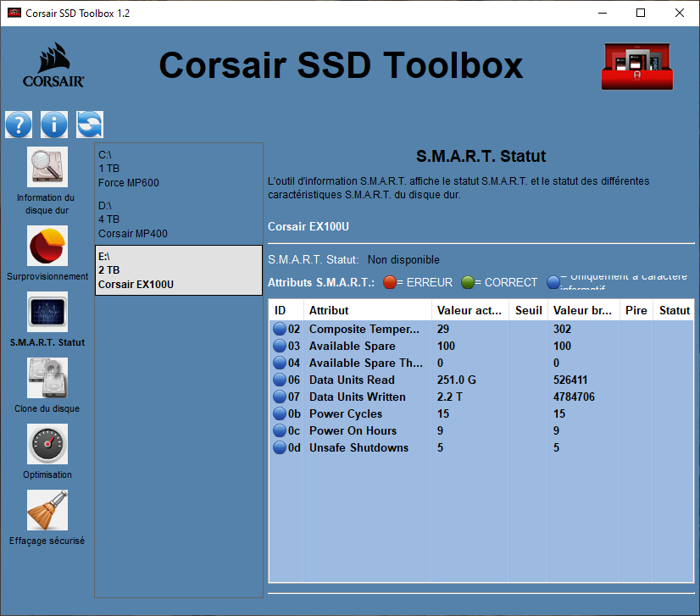Viewport: 700px width, 616px height.
Task: Click the S.M.A.R.T. Statut sidebar label
Action: pyautogui.click(x=47, y=342)
